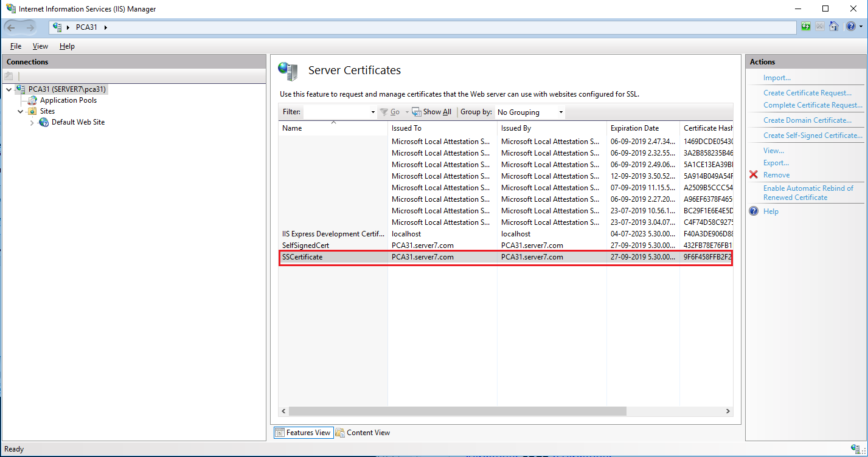This screenshot has width=868, height=457.
Task: Click the horizontal scrollbar thumb in the certificate list
Action: pyautogui.click(x=457, y=411)
